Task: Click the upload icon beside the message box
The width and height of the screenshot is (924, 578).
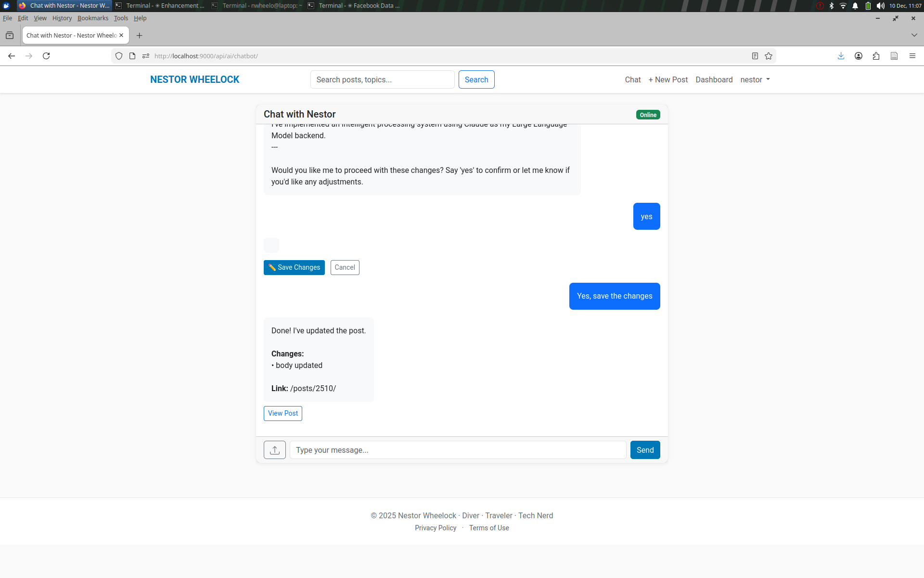Action: click(x=274, y=449)
